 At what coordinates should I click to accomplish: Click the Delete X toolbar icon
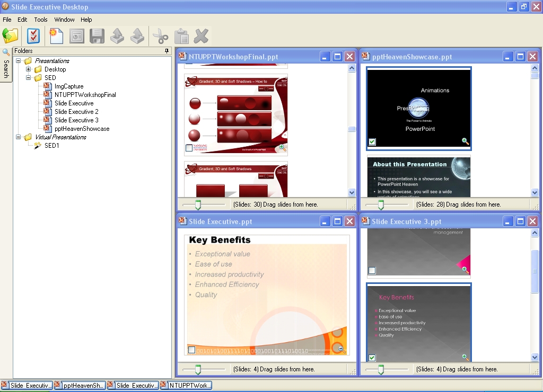201,36
